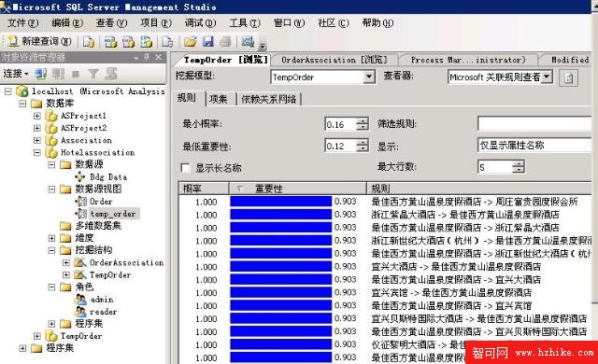Sort by 重要性 column header
The image size is (598, 364).
[x=298, y=189]
